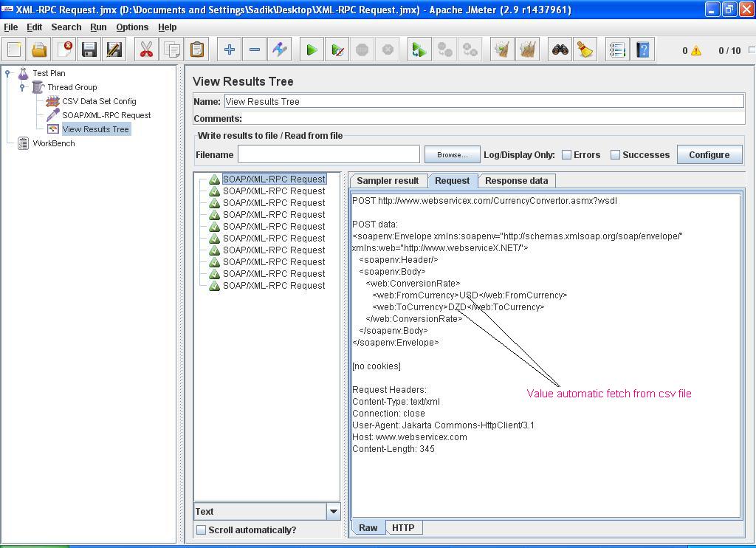Screen dimensions: 756x548
Task: Select the Test Plan root item
Action: click(49, 73)
